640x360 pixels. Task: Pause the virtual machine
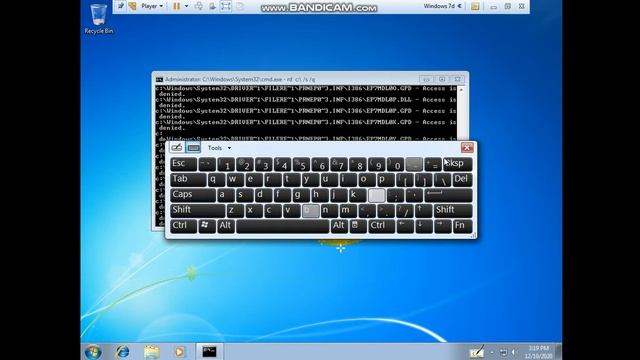176,6
